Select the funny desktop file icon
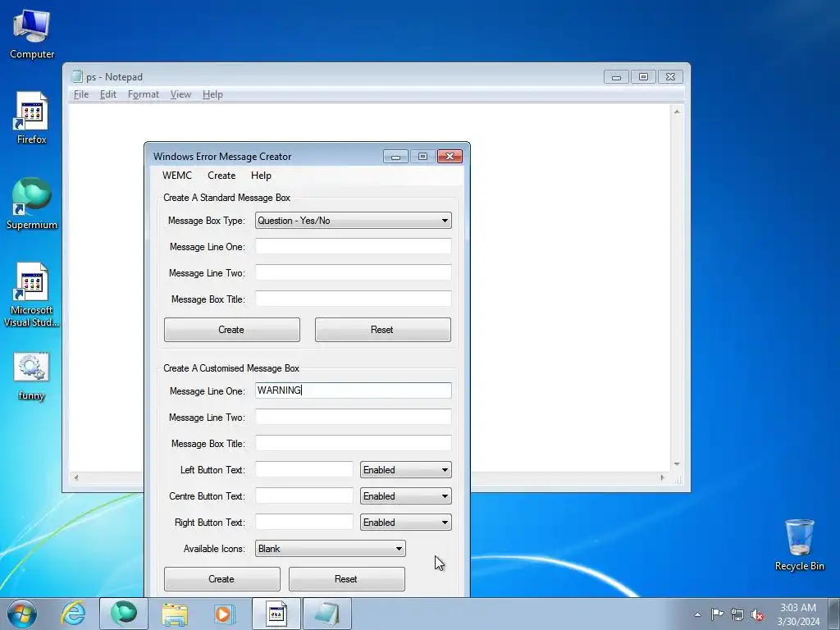 pos(31,376)
